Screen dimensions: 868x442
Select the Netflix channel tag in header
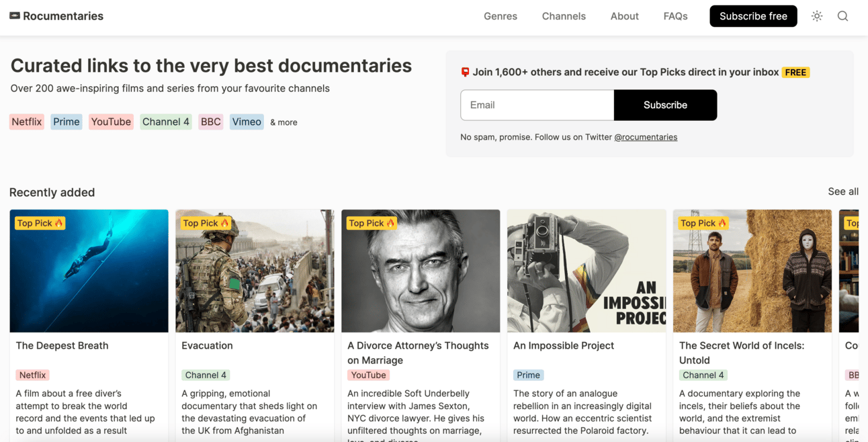27,122
